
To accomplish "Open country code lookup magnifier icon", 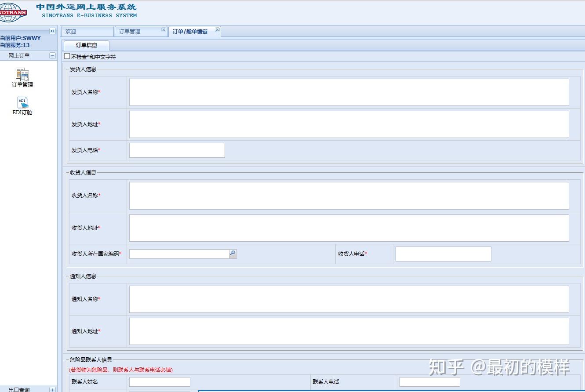I will 233,254.
